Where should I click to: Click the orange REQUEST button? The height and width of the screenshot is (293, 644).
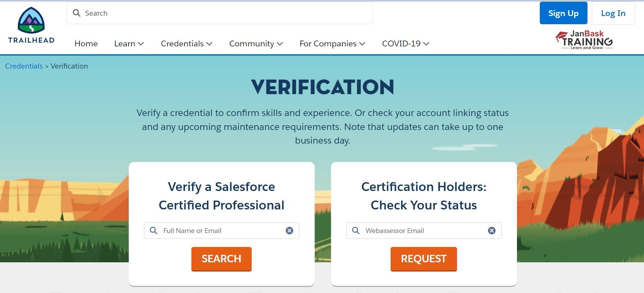(424, 259)
